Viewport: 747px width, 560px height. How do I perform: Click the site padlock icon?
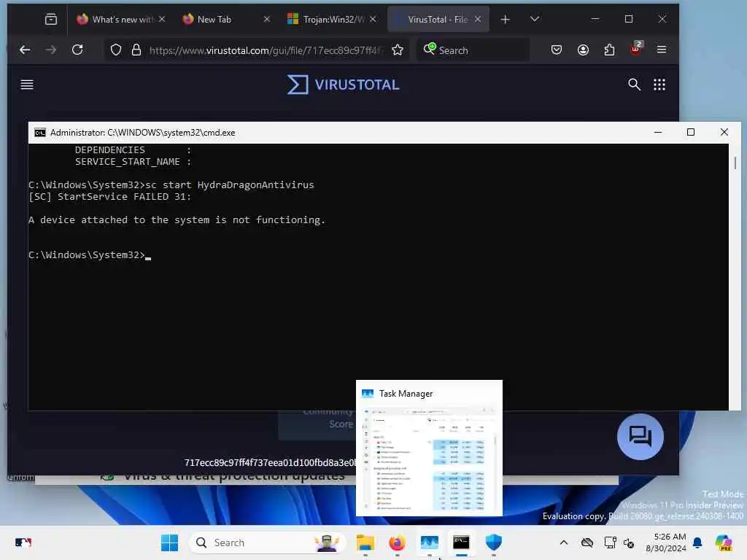[x=136, y=50]
